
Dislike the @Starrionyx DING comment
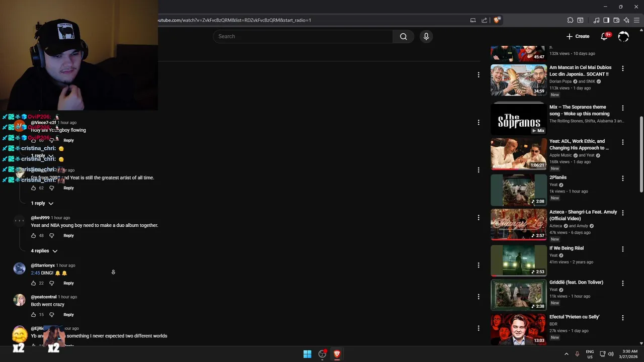(x=51, y=283)
